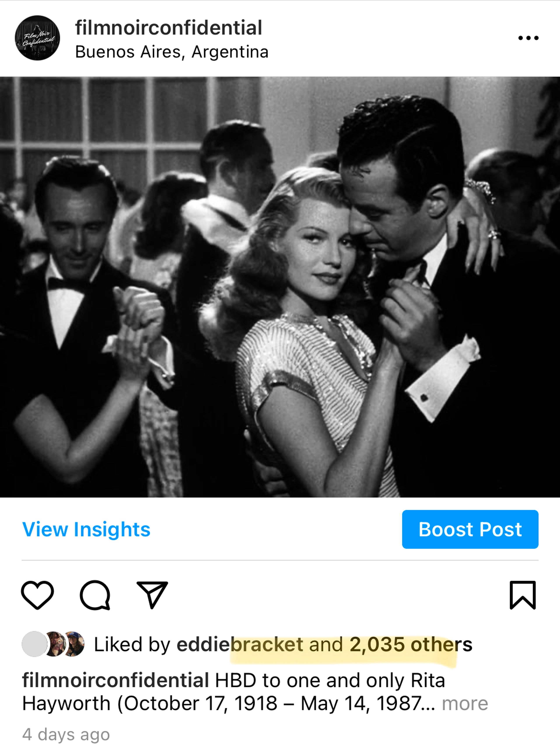Screen dimensions: 560x754
Task: Tap the Rita Hayworth dance photo
Action: pyautogui.click(x=280, y=287)
